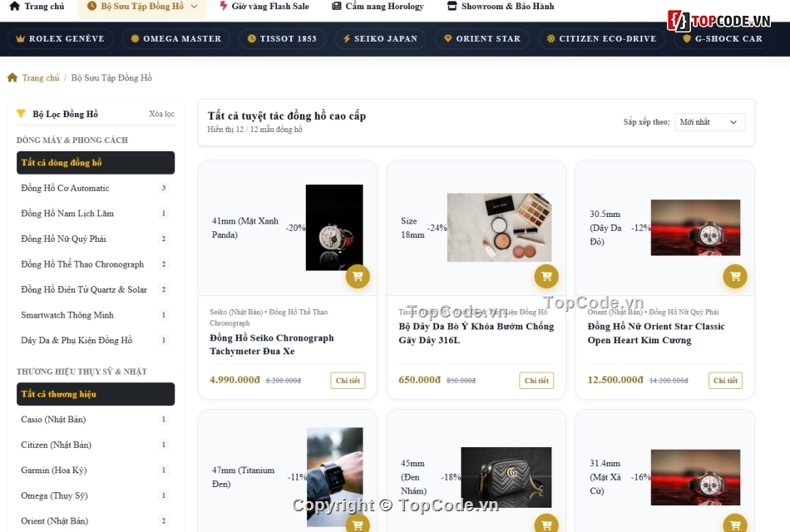Viewport: 790px width, 532px height.
Task: Open Giờ vàng Flash Sale menu item
Action: [264, 6]
